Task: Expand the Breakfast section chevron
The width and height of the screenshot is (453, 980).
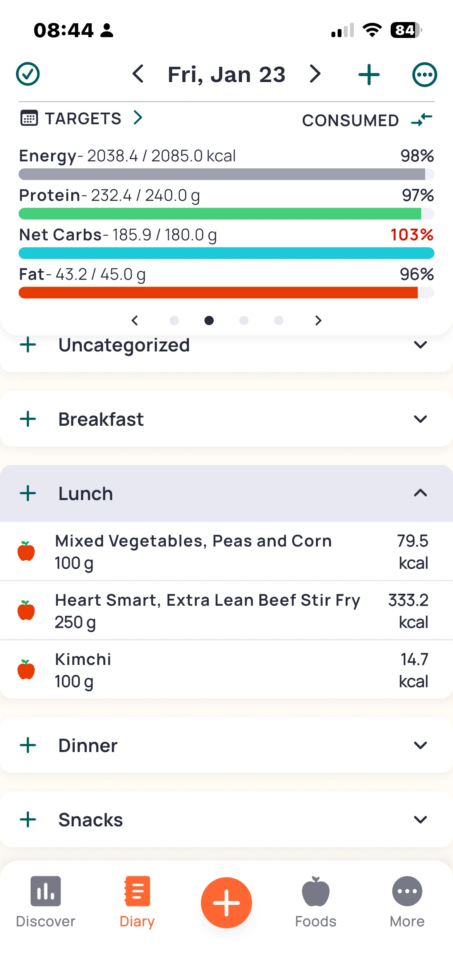Action: (x=420, y=419)
